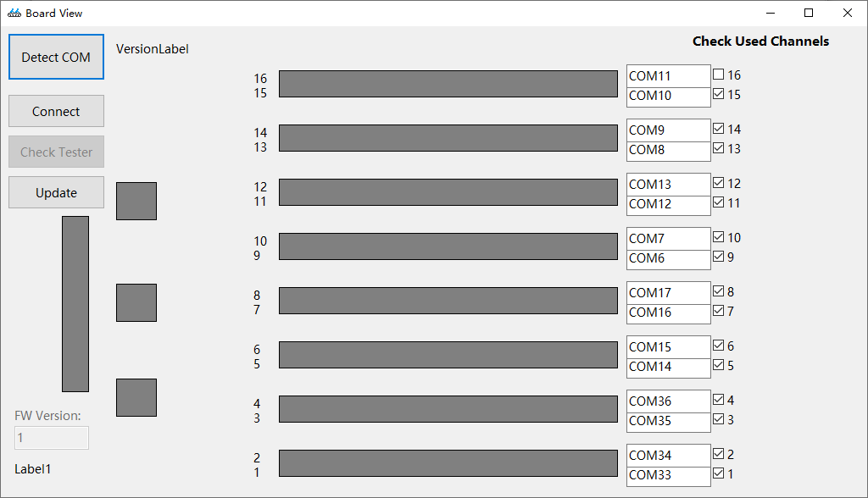Screen dimensions: 868x498
Task: Click the top small gray square indicator
Action: pyautogui.click(x=136, y=201)
